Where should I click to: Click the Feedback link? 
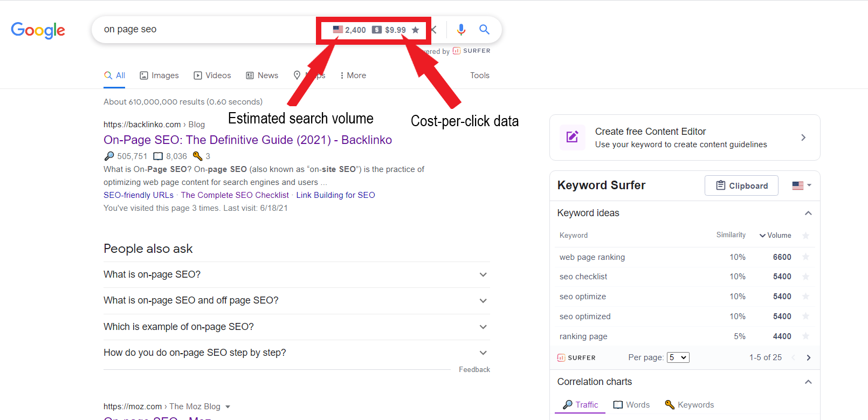(x=474, y=370)
